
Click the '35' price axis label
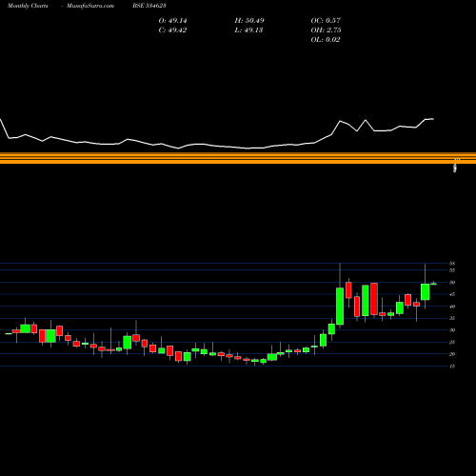pos(452,318)
